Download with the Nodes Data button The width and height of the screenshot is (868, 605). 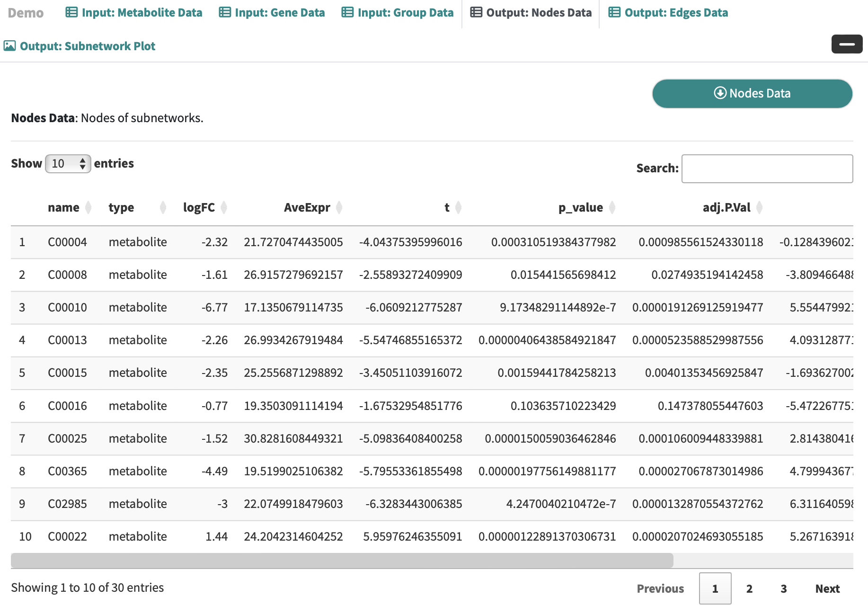pyautogui.click(x=752, y=94)
